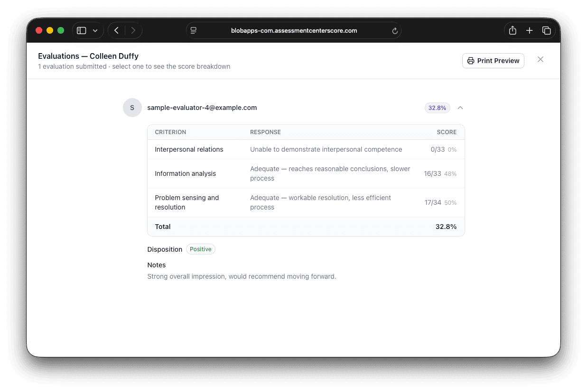Open the page settings icon in address bar
The image size is (587, 392).
[194, 30]
